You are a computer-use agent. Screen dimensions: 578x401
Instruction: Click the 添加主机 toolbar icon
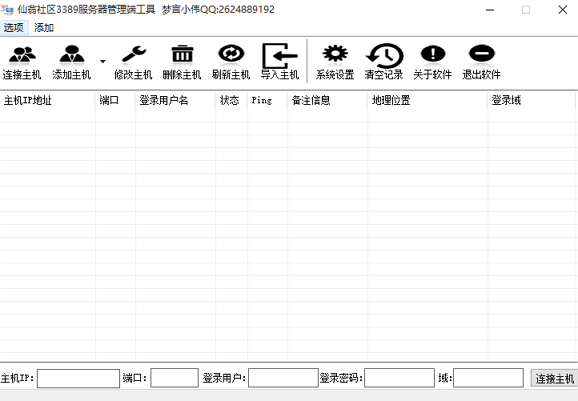[x=72, y=62]
